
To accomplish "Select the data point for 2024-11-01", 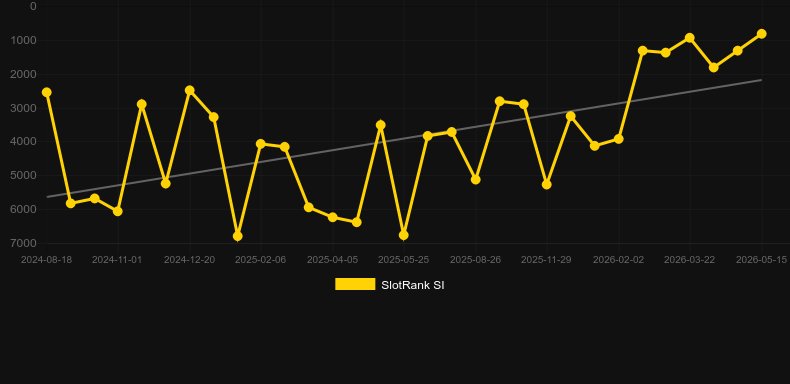I will point(118,211).
